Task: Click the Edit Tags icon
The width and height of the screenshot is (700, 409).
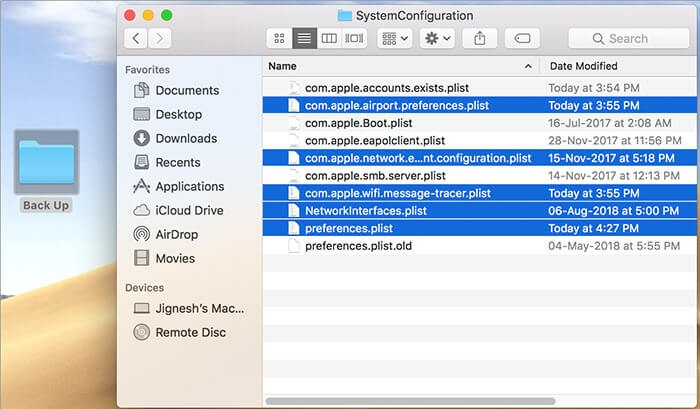Action: tap(522, 38)
